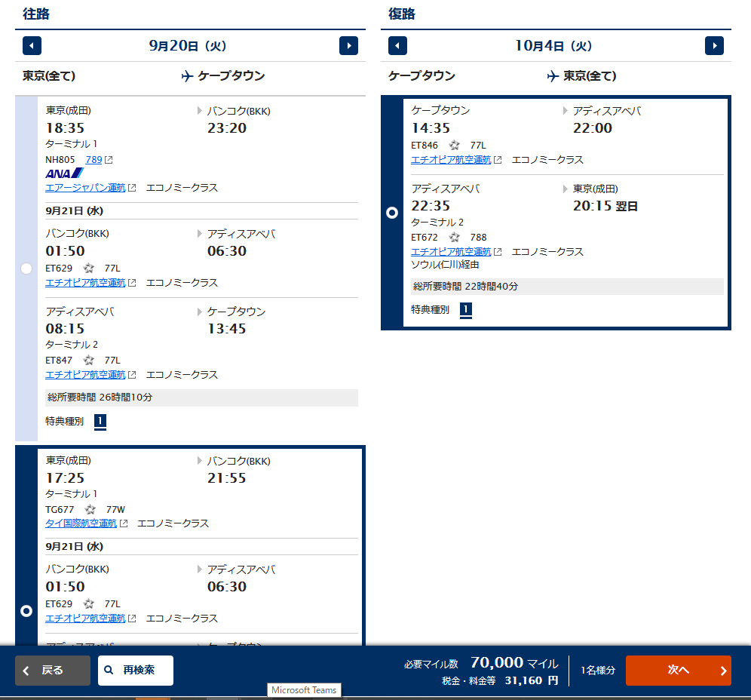
Task: Open エチオピア航空運航 link under first ET629
Action: pyautogui.click(x=85, y=283)
